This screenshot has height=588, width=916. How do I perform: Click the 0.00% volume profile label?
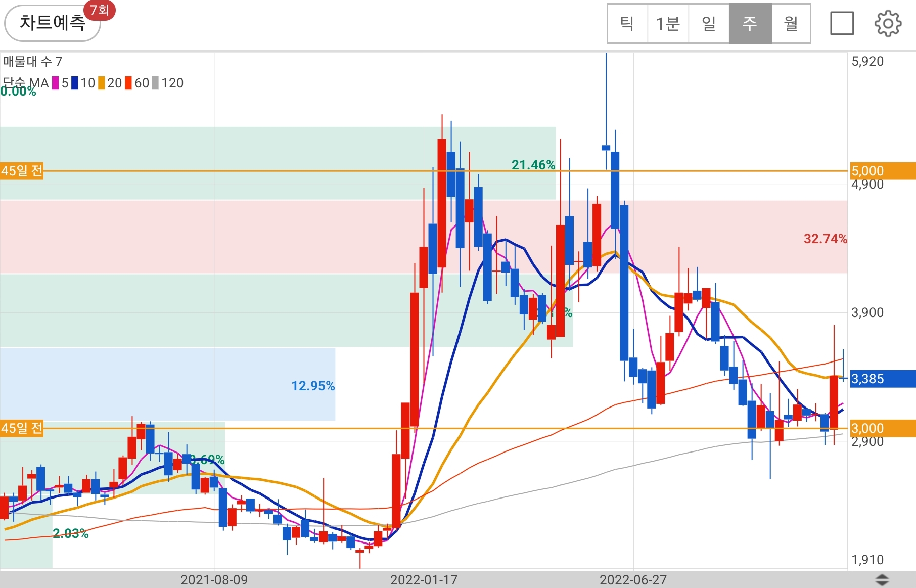18,92
